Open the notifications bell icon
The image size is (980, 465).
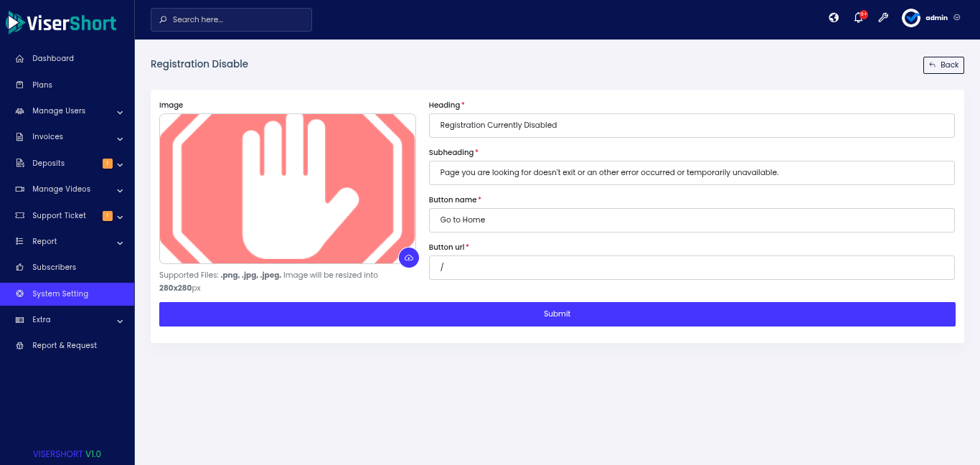click(858, 18)
